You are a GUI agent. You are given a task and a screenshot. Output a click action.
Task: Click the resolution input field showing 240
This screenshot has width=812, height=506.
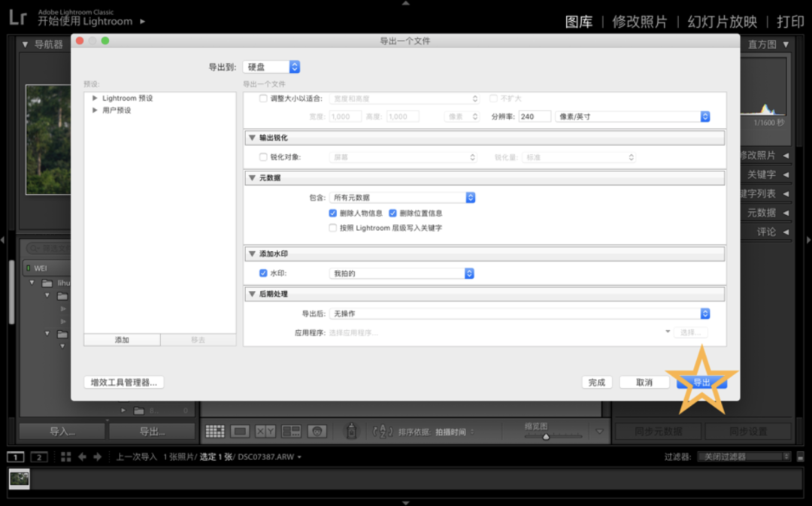534,117
